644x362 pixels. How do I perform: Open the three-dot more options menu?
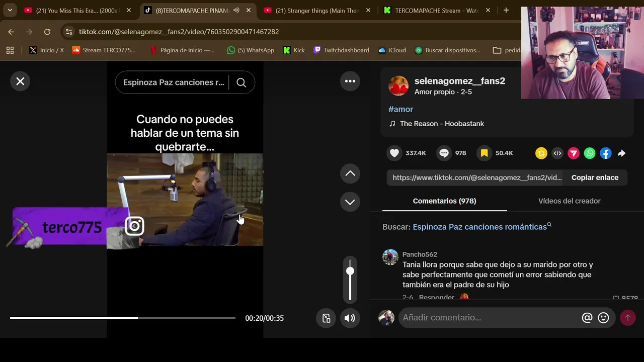click(350, 81)
